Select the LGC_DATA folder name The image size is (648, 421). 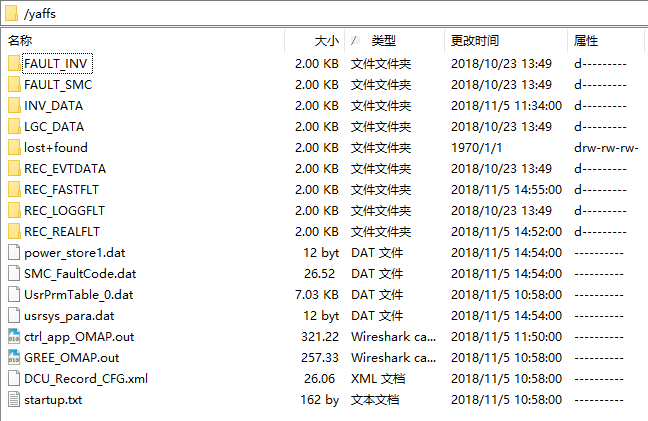54,127
